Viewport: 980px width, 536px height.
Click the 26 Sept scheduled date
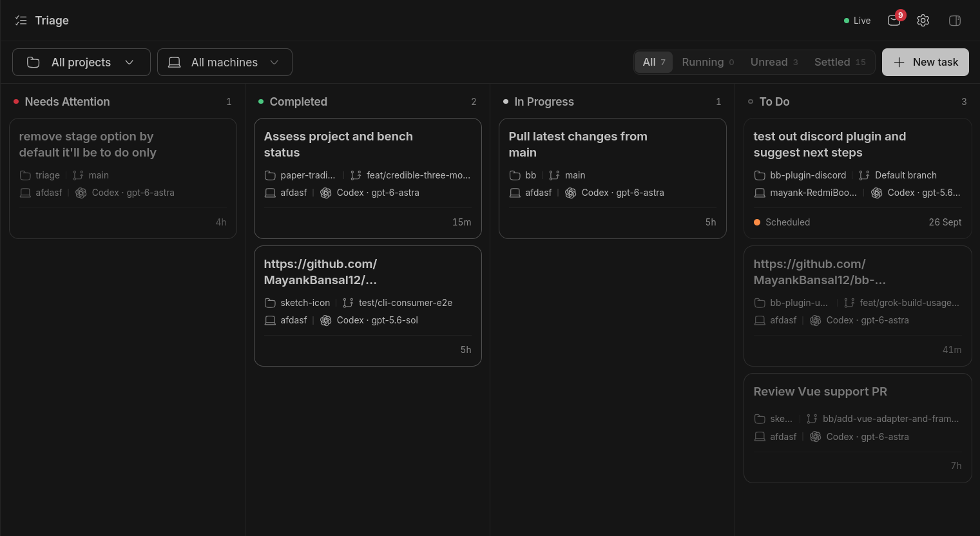pos(945,222)
